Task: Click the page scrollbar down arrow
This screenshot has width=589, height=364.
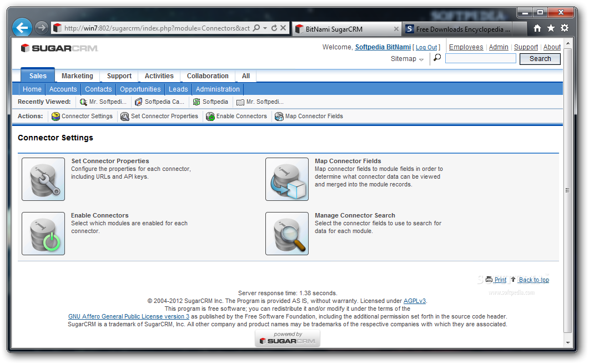Action: tap(568, 342)
